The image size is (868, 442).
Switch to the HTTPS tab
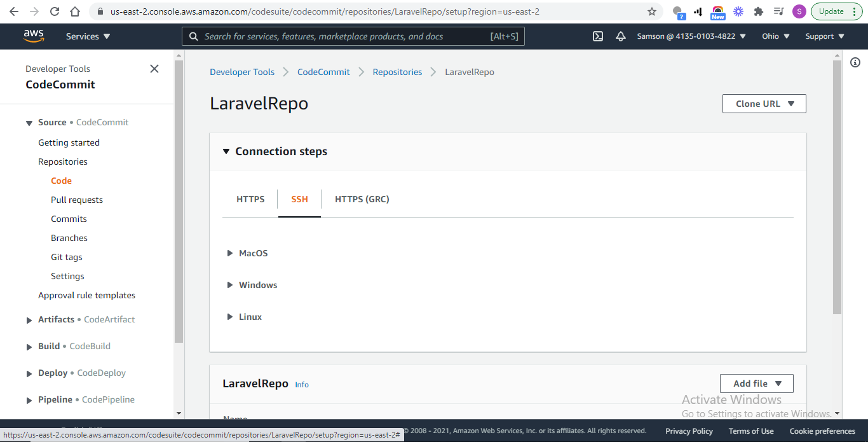pos(250,199)
